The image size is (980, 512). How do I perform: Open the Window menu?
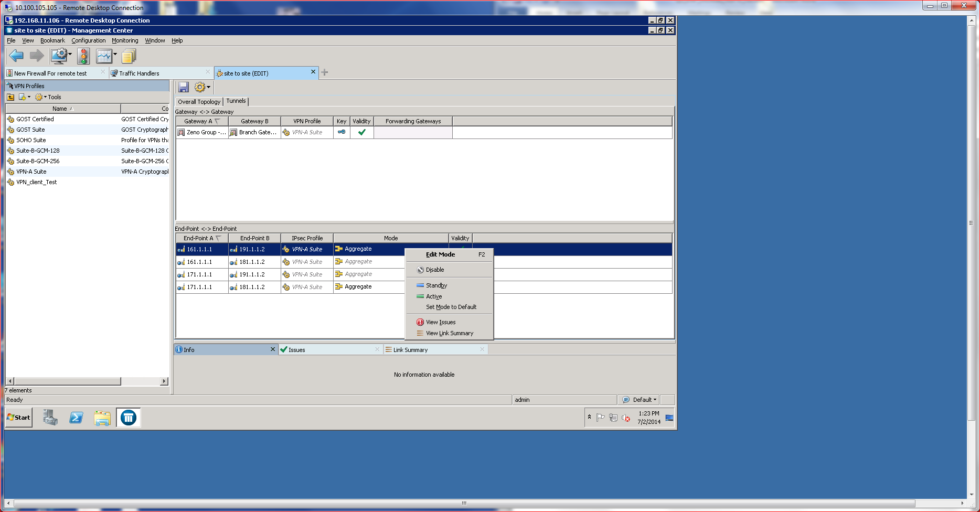[155, 40]
